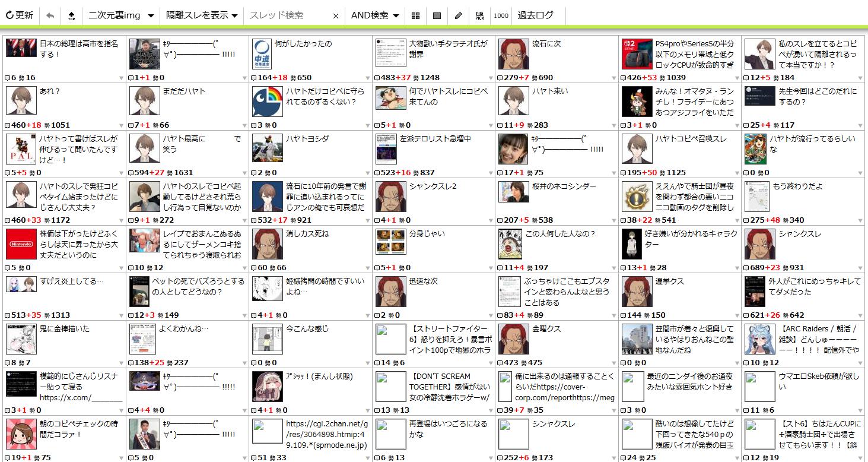Click the pencil edit icon
The image size is (868, 462).
pos(458,16)
